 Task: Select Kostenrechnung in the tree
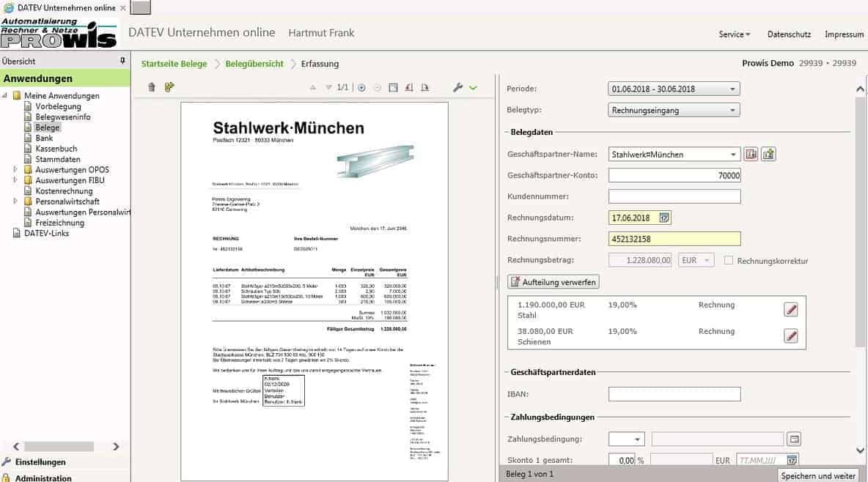(65, 191)
